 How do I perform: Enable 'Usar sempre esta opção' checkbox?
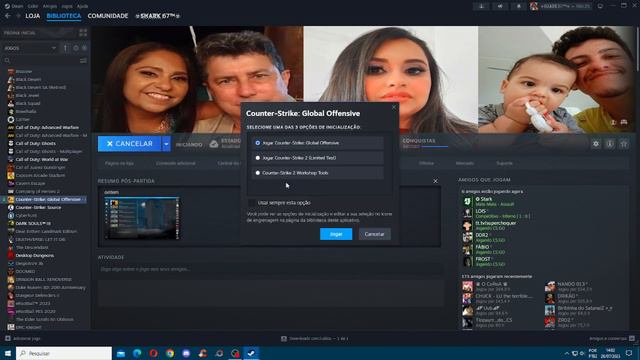(252, 203)
